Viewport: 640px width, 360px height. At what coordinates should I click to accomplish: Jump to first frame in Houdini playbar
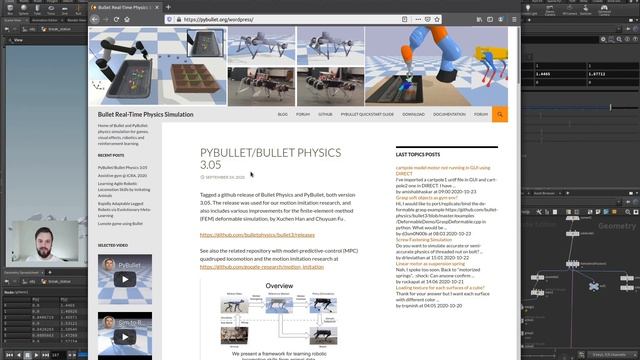(9, 355)
